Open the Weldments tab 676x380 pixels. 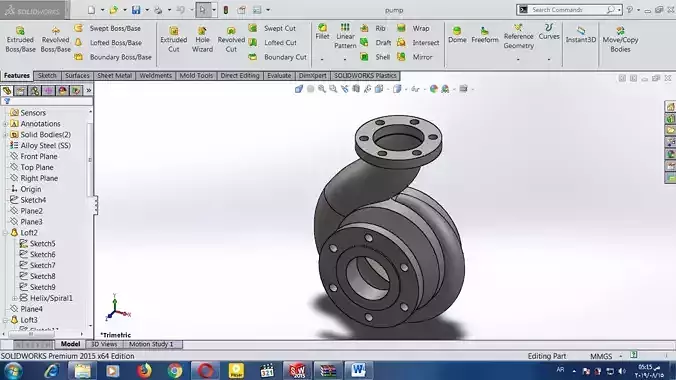(x=156, y=75)
